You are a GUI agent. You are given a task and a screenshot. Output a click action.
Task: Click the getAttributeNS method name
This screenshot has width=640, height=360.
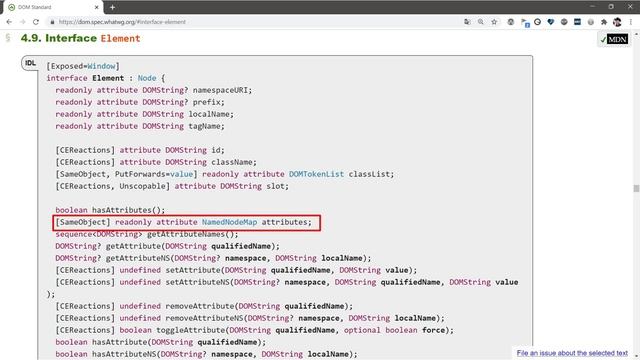click(138, 258)
